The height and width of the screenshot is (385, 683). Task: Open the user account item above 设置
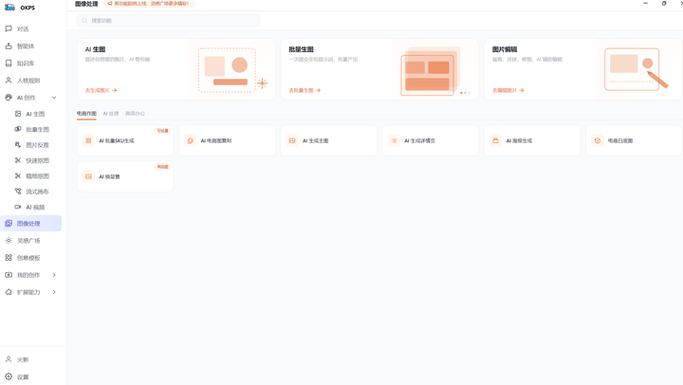tap(17, 359)
